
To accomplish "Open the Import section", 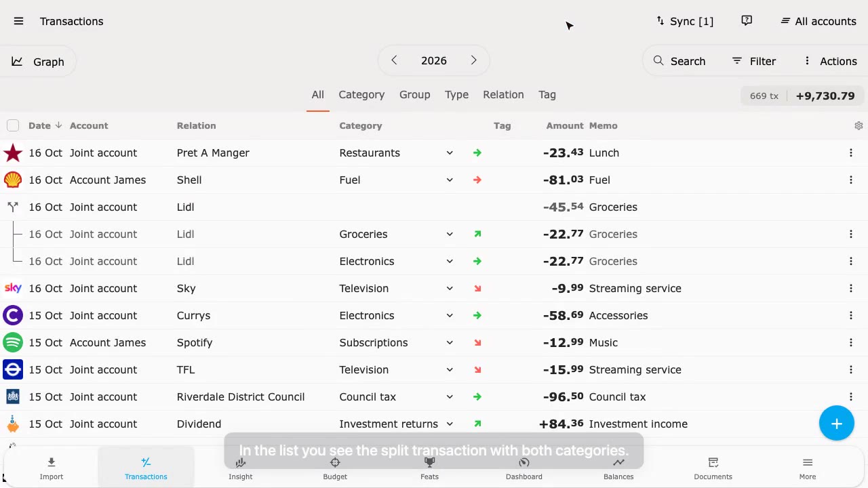I will click(x=52, y=468).
